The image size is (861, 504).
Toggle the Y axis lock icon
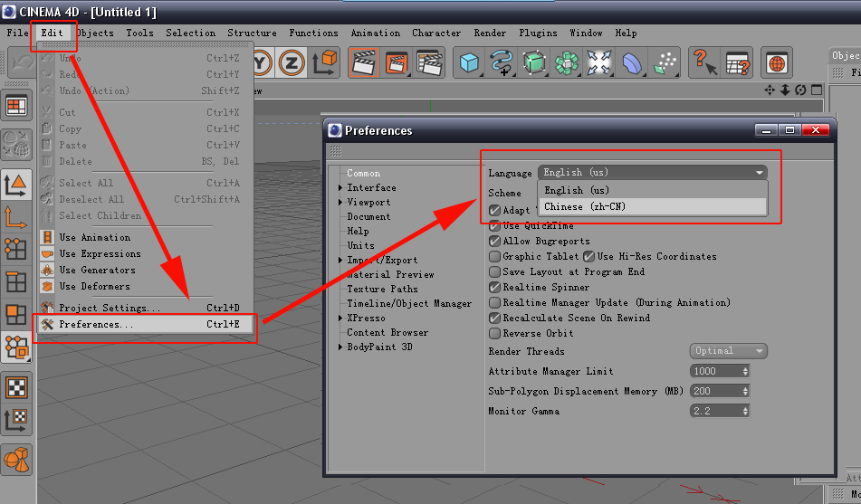(x=263, y=62)
